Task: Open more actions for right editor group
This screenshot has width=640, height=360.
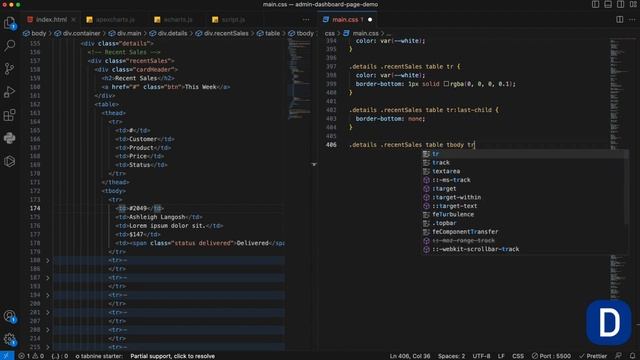Action: pos(632,20)
